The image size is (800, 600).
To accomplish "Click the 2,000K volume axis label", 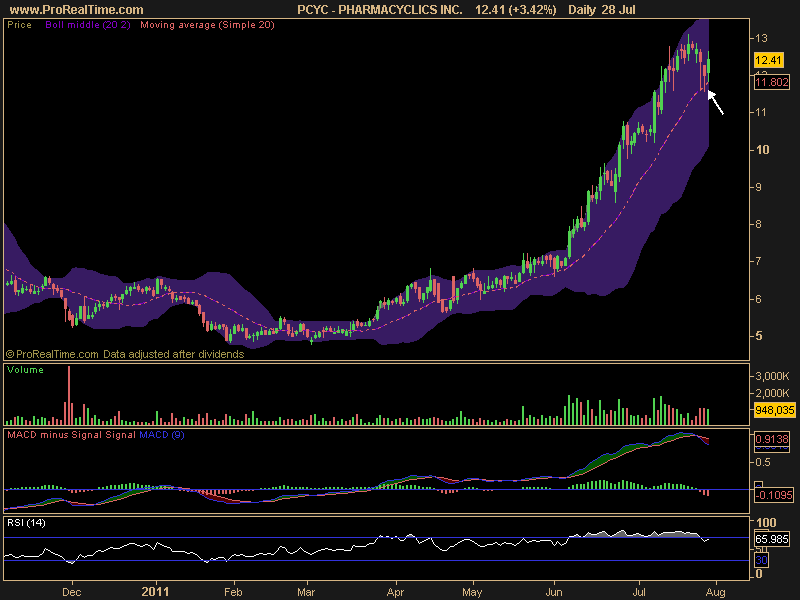I will [772, 393].
